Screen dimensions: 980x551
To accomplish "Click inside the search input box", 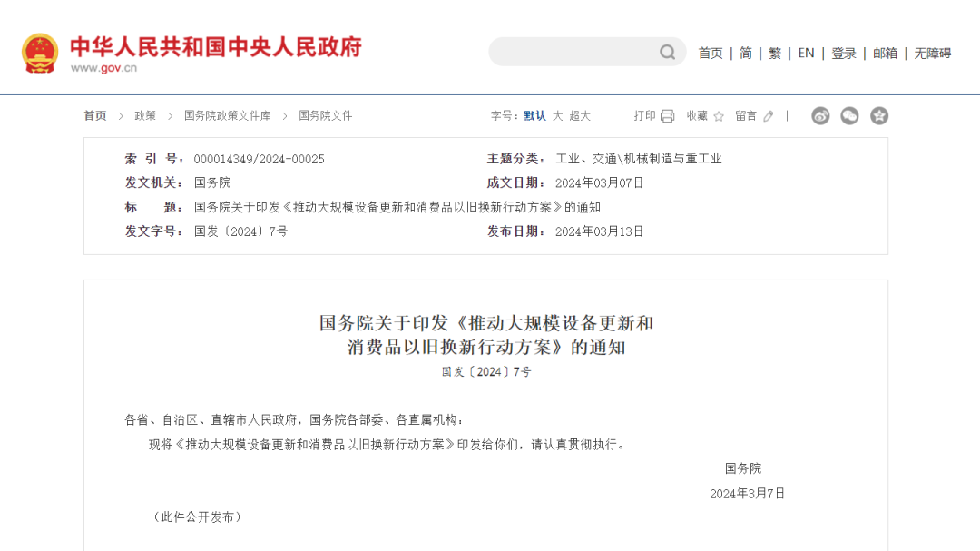I will 572,52.
